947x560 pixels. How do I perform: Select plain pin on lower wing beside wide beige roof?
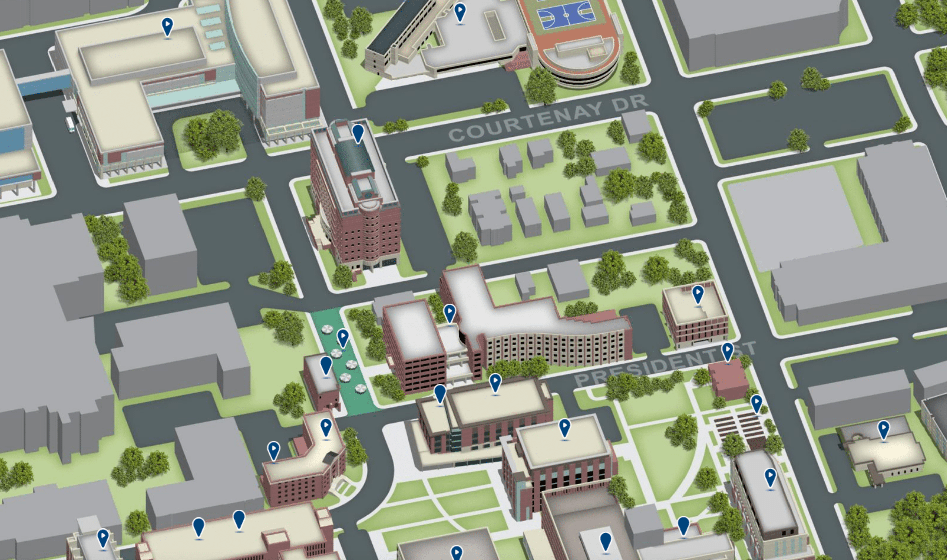point(440,394)
